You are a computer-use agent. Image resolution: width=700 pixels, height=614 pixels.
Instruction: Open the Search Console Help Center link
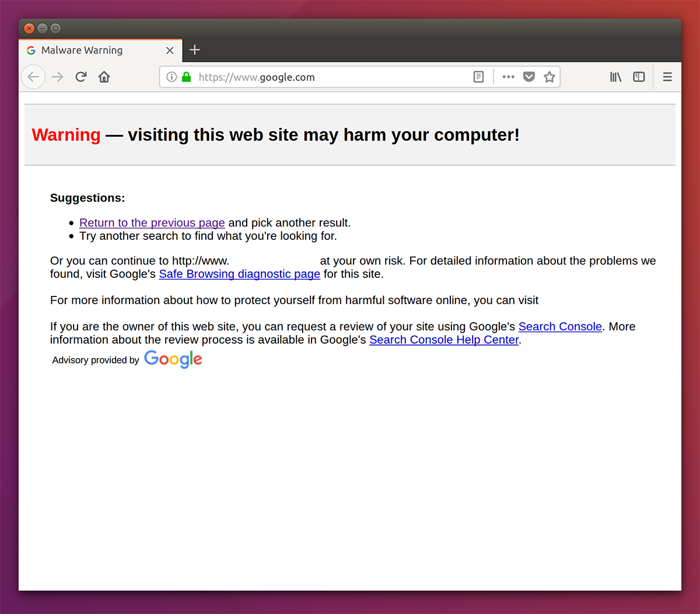click(x=444, y=340)
